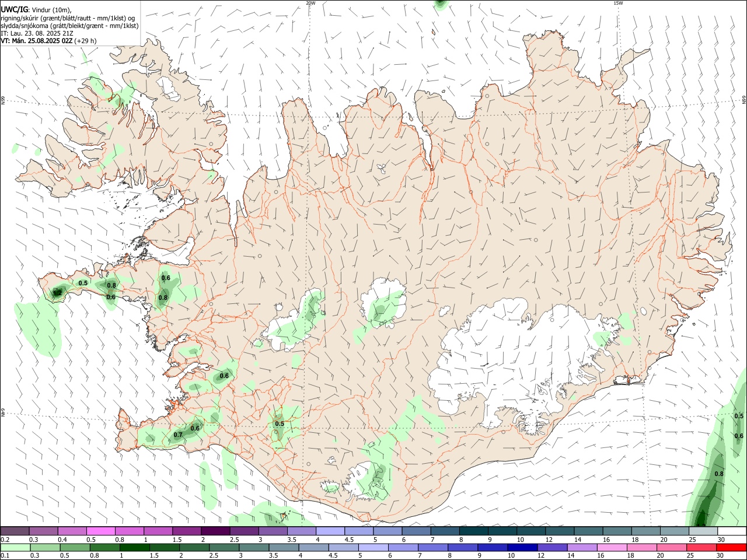Click the 15W longitude label

point(617,3)
